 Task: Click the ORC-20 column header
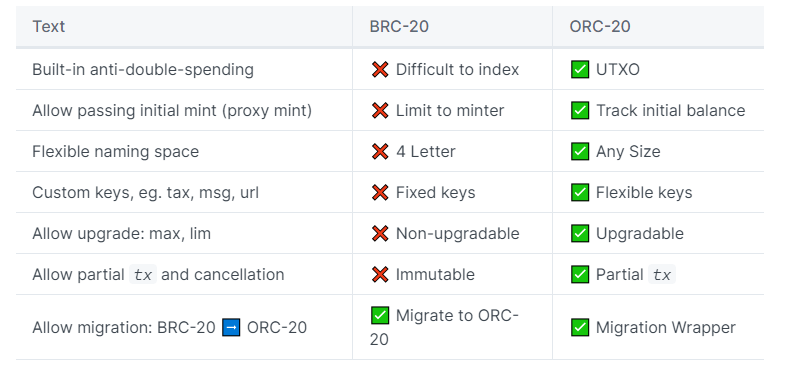(600, 26)
